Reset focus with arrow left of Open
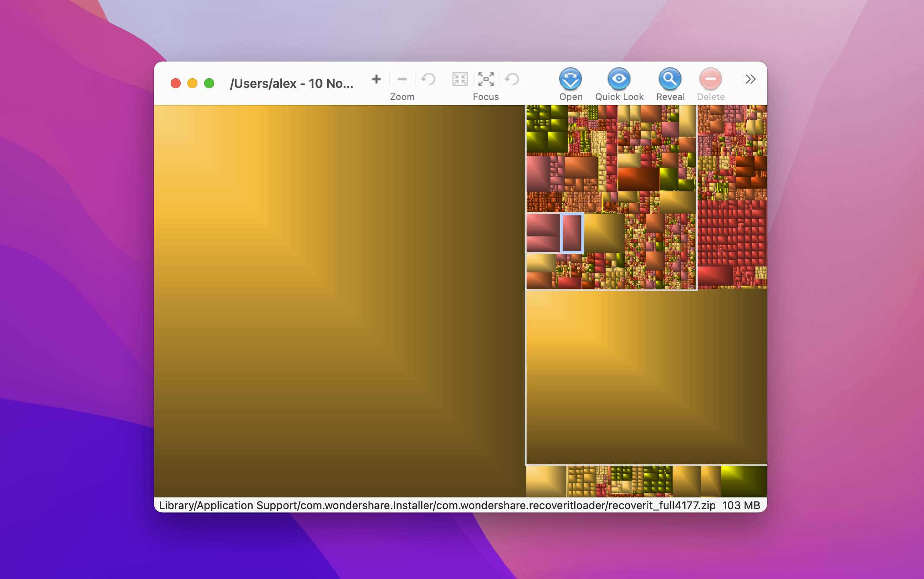The image size is (924, 579). [x=512, y=79]
